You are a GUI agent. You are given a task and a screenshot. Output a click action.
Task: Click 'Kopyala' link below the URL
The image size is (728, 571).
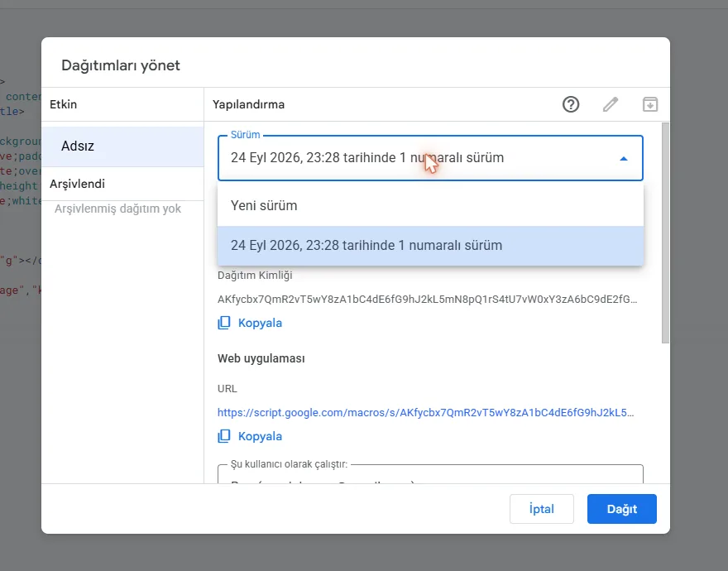[260, 436]
